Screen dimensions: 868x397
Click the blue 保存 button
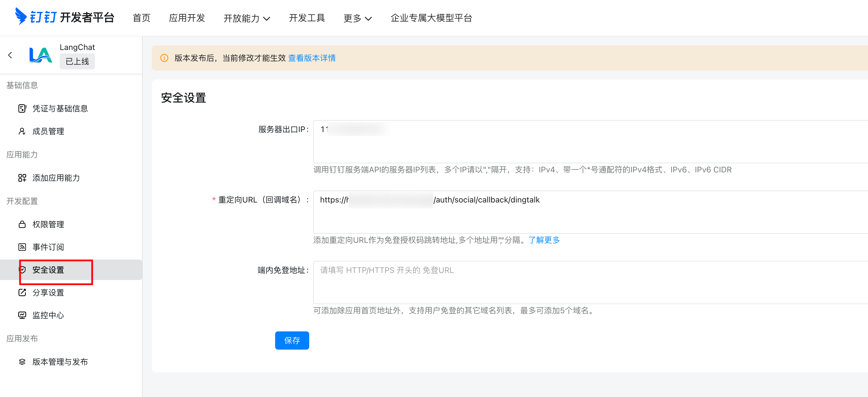[x=292, y=340]
